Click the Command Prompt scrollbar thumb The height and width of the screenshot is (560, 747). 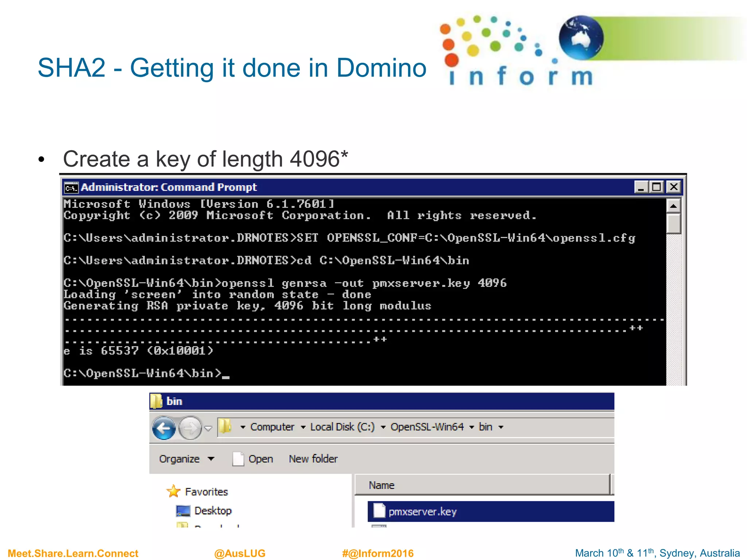(673, 224)
